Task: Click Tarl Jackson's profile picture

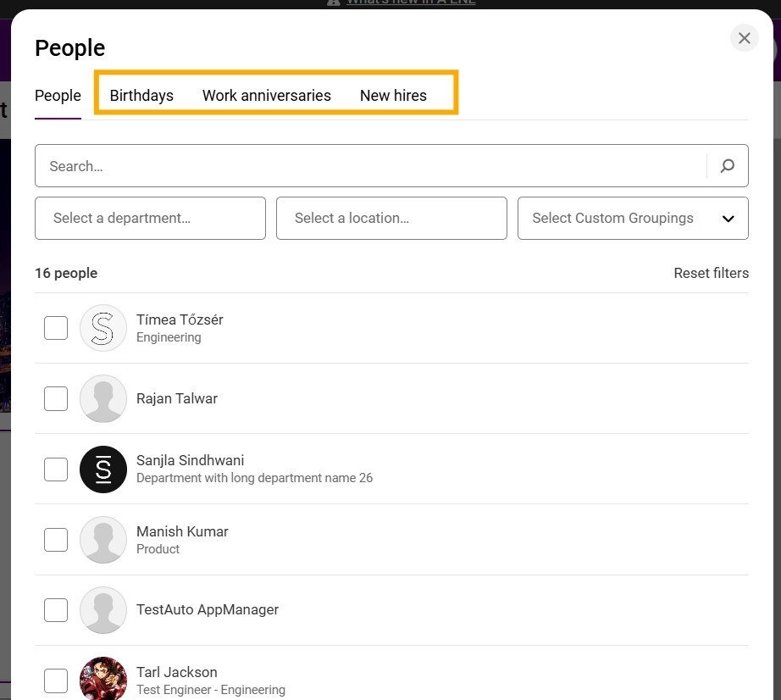Action: coord(102,680)
